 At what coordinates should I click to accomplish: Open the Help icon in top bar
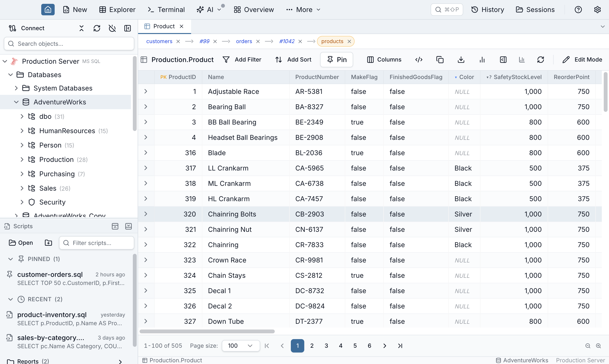578,10
